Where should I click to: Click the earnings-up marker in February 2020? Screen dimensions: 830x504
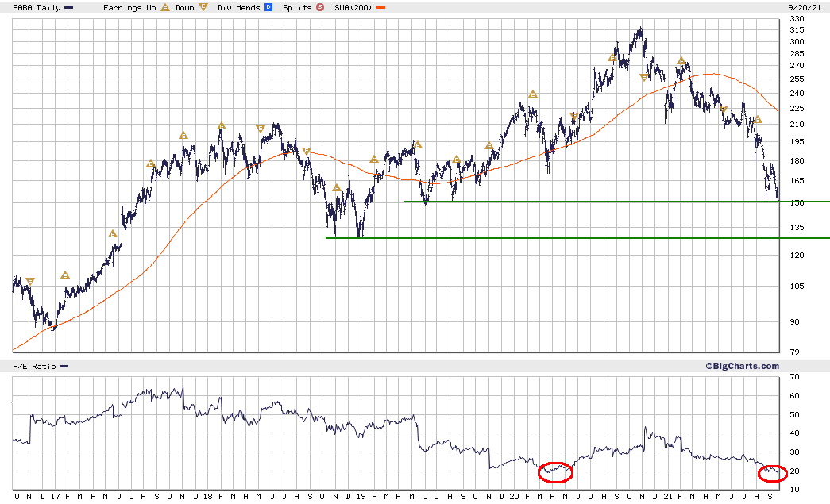pyautogui.click(x=533, y=94)
